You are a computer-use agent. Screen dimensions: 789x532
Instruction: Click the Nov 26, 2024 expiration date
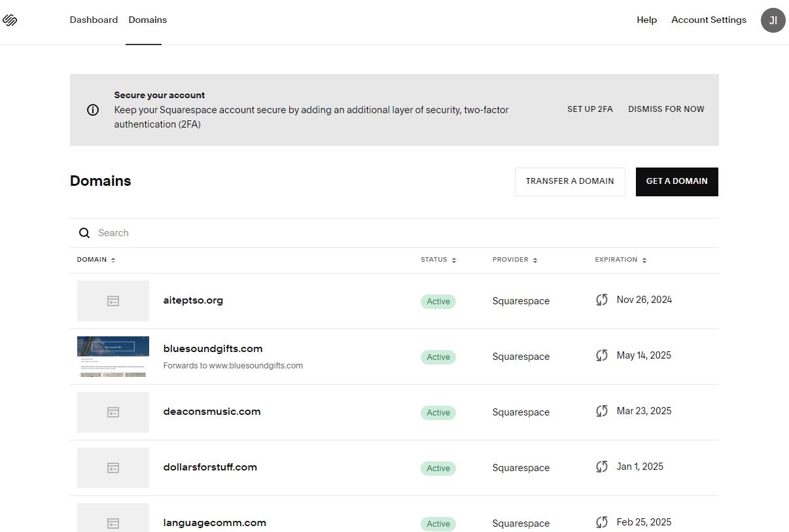(644, 300)
